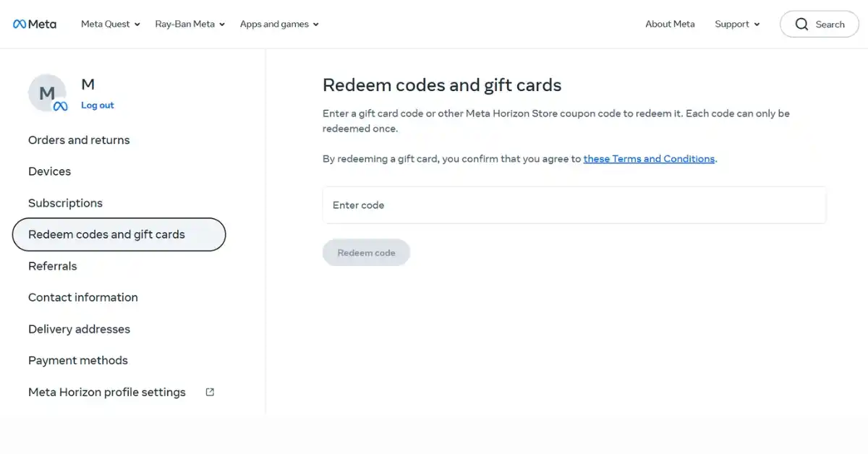Open Orders and returns section
The height and width of the screenshot is (454, 868).
click(x=79, y=140)
